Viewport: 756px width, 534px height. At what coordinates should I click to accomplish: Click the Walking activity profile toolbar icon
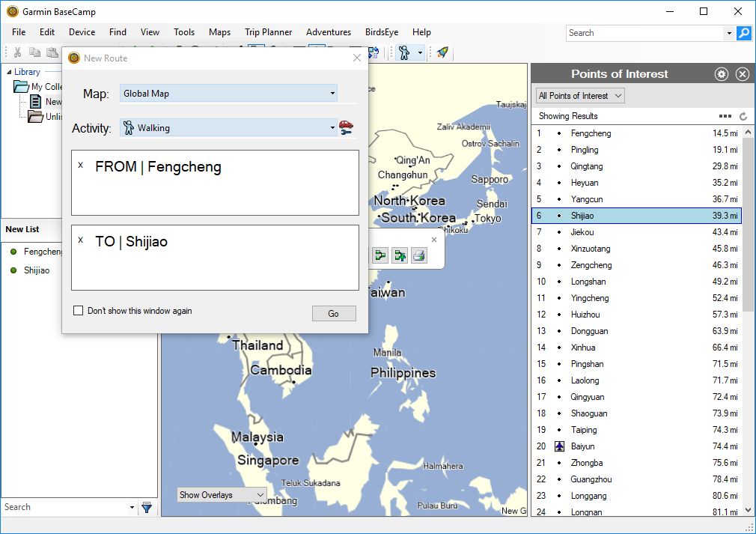(404, 52)
